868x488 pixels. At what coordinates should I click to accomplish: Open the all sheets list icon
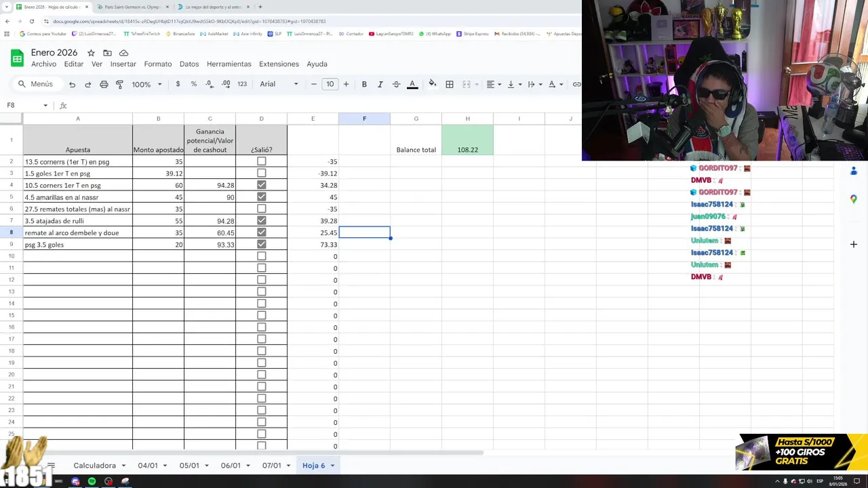(x=51, y=466)
